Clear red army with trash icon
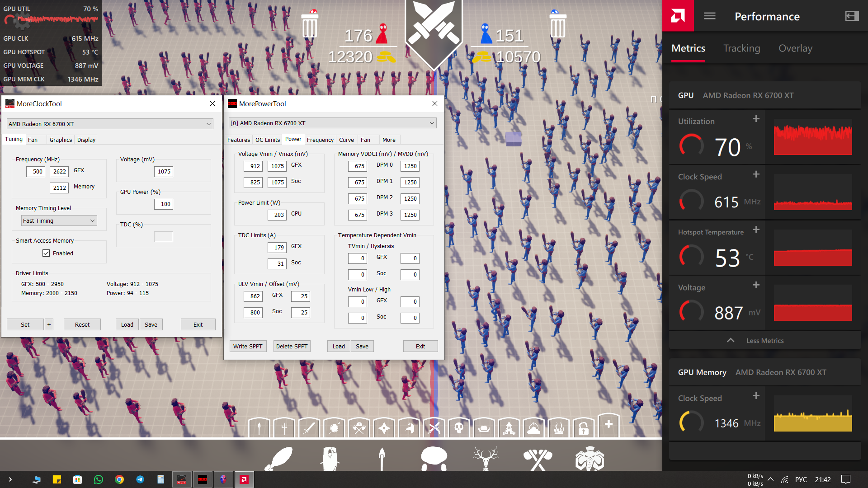Viewport: 868px width, 488px height. [x=310, y=25]
